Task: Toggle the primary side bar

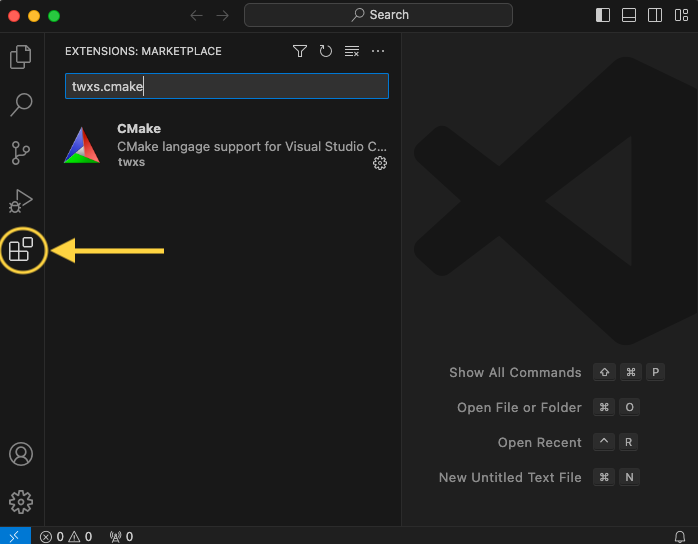Action: tap(603, 15)
